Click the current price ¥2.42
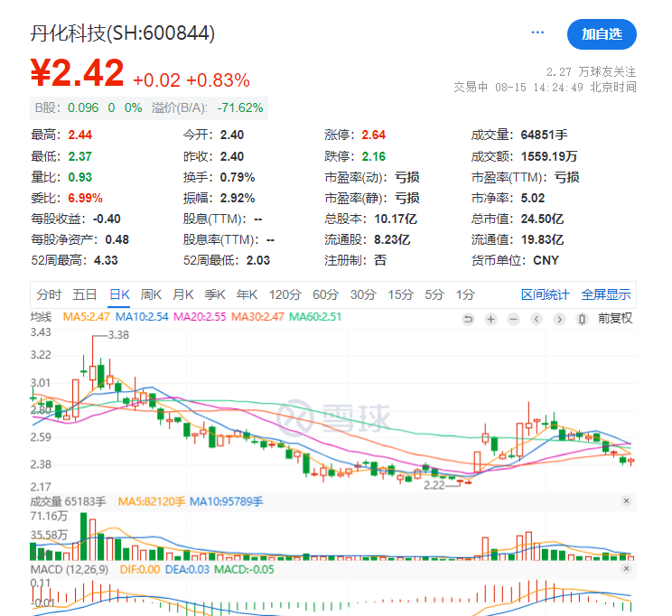Viewport: 672px width, 616px height. click(x=77, y=73)
